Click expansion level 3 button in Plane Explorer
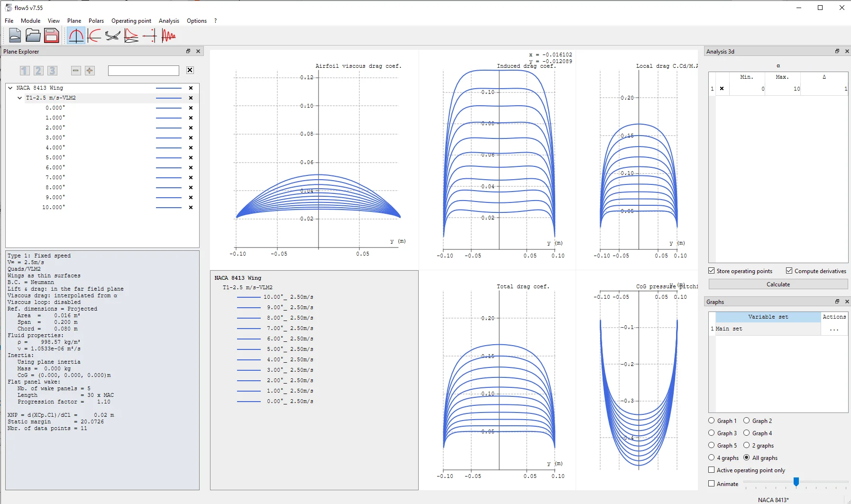 pos(52,71)
